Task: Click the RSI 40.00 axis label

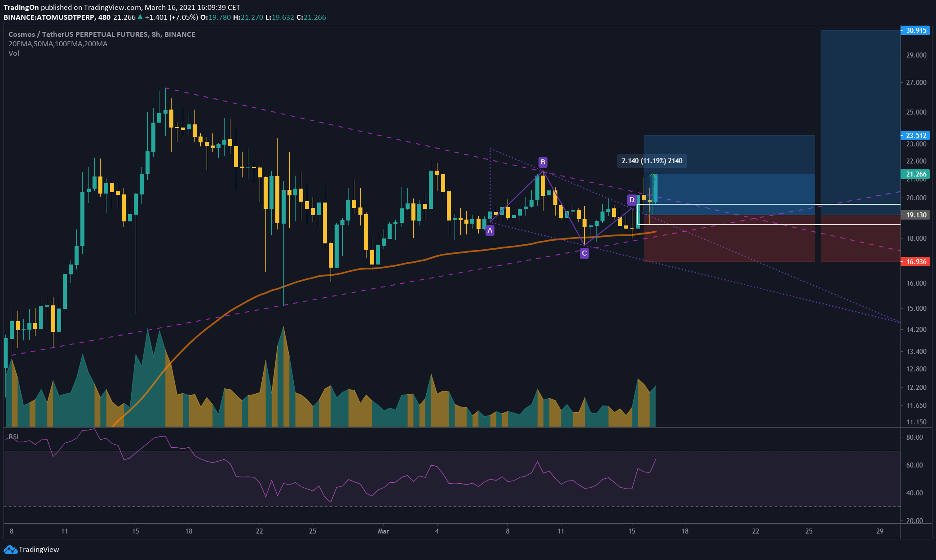Action: 914,493
